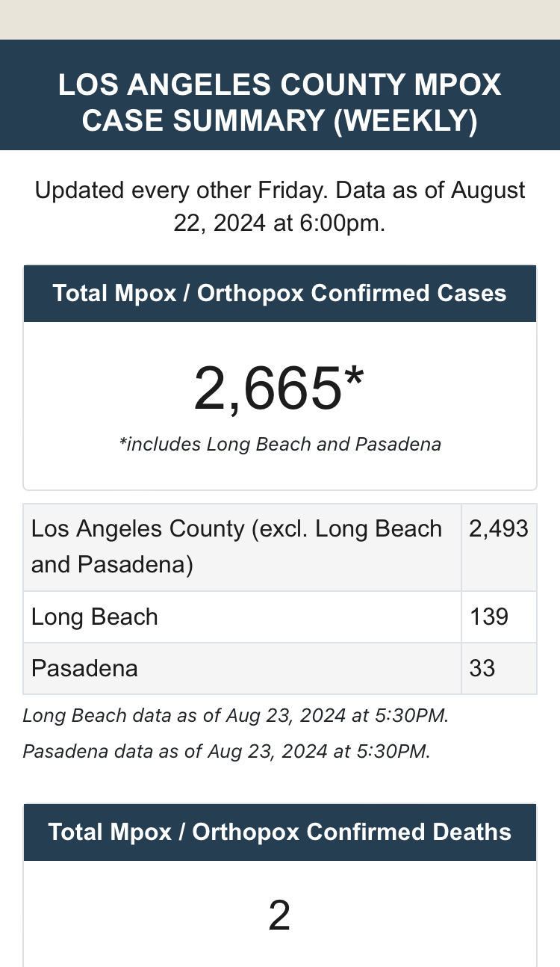560x967 pixels.
Task: Click 'Los Angeles County (excl. Long Beach' text
Action: (237, 529)
